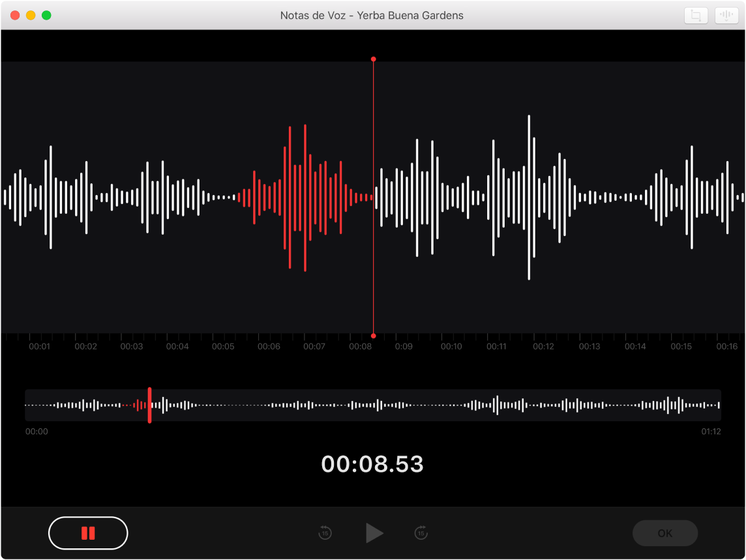
Task: Minimize the window with yellow button
Action: point(31,15)
